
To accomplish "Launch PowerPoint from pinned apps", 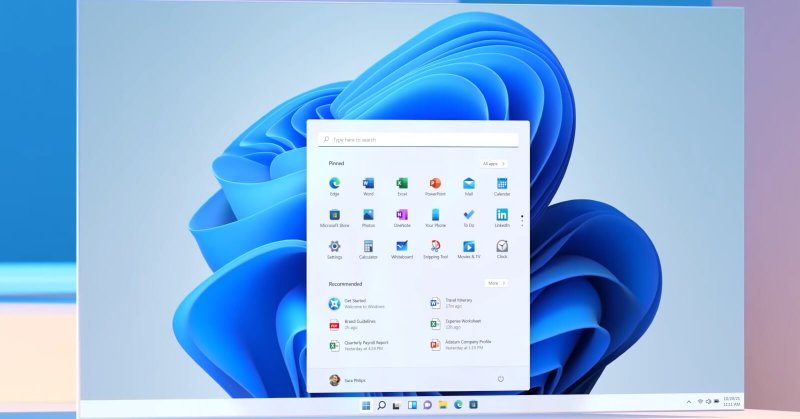I will point(435,186).
